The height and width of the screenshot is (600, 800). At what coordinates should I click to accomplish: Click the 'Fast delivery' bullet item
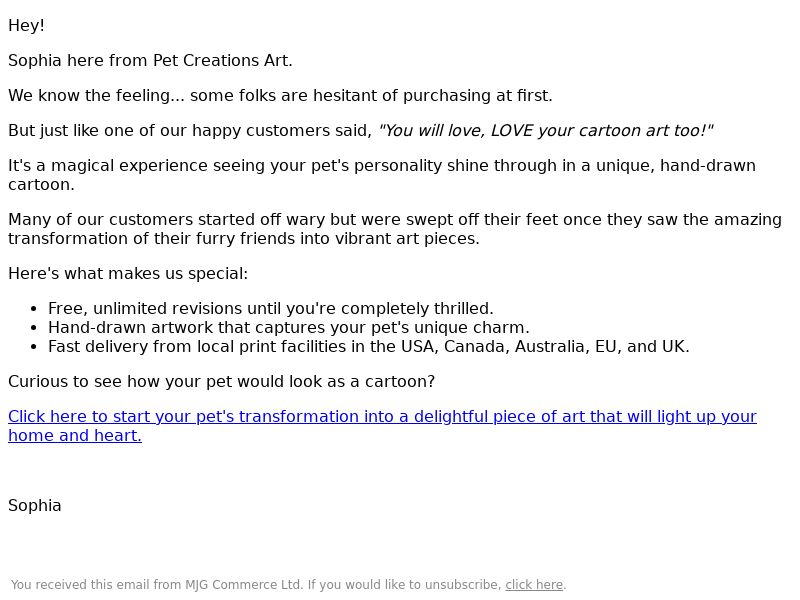pyautogui.click(x=369, y=346)
